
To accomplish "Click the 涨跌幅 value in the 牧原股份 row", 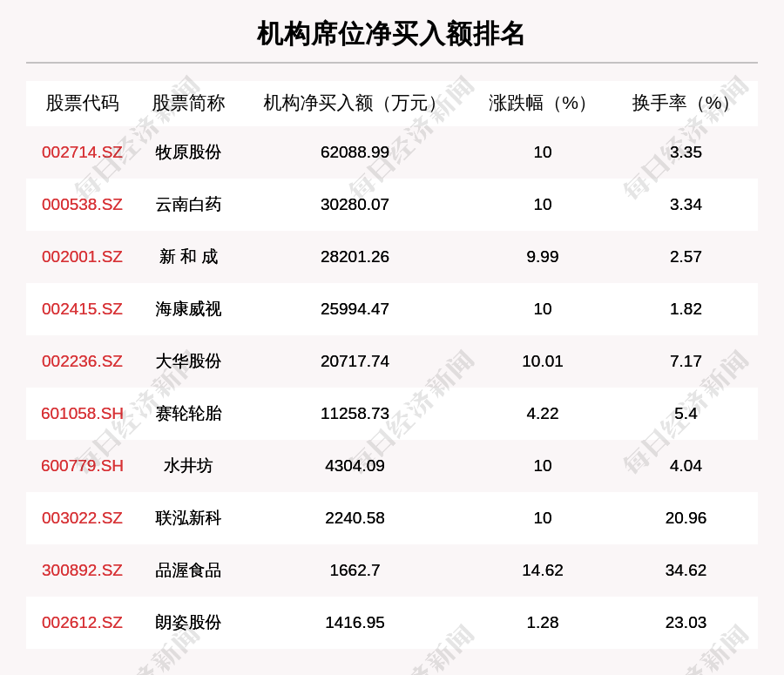I will 543,152.
